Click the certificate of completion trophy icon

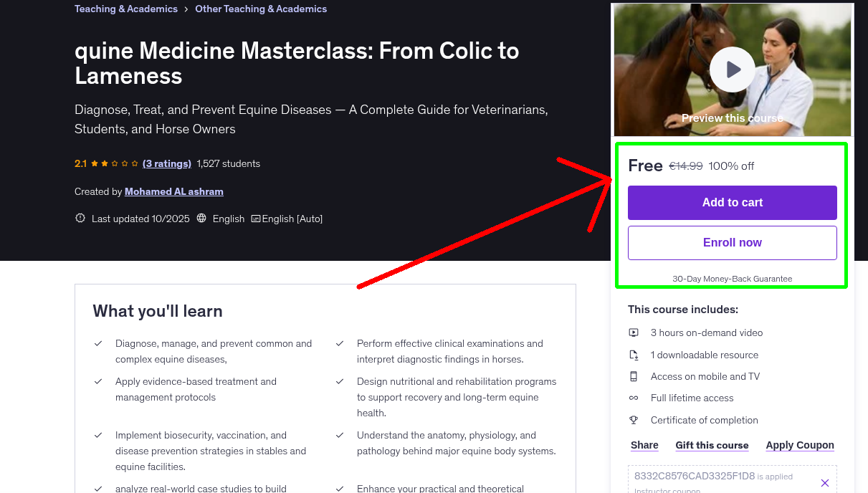click(x=634, y=420)
